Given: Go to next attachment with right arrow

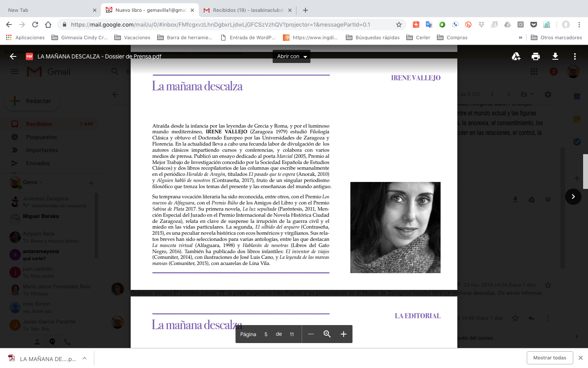Looking at the screenshot, I should 573,197.
